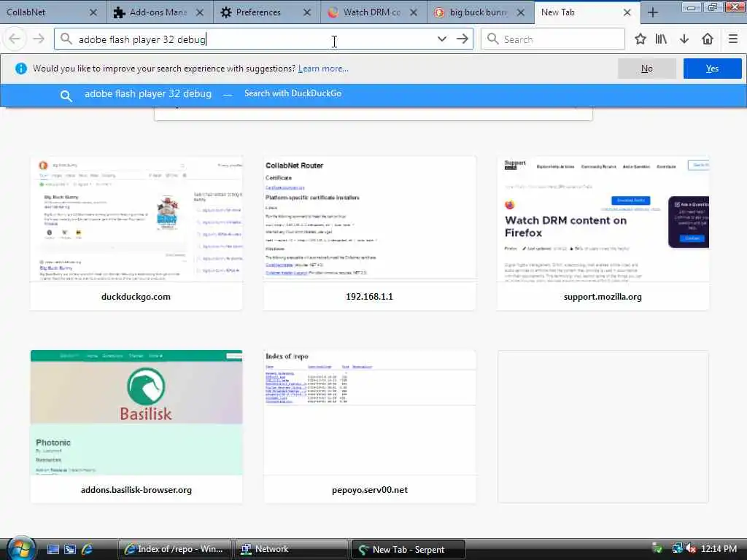The image size is (747, 560).
Task: Switch to Network taskbar window
Action: coord(291,550)
